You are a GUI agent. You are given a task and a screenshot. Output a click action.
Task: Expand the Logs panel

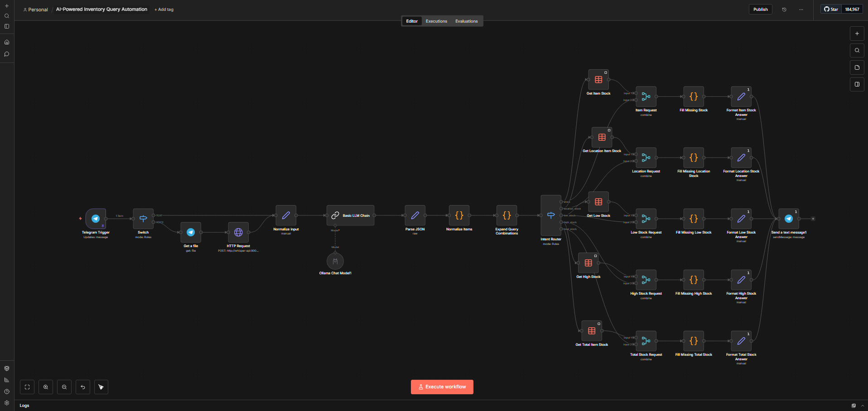pos(863,406)
